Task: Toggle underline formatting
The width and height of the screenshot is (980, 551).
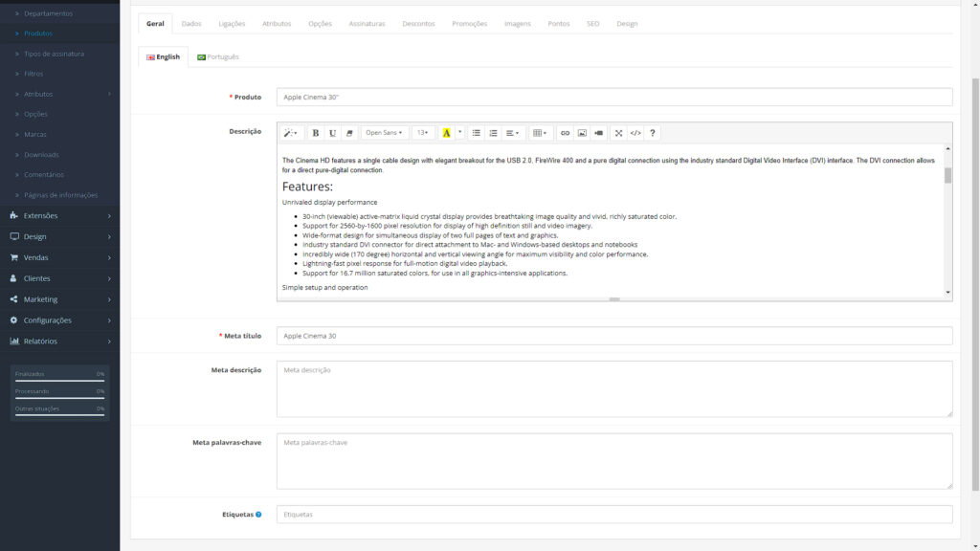Action: pyautogui.click(x=332, y=133)
